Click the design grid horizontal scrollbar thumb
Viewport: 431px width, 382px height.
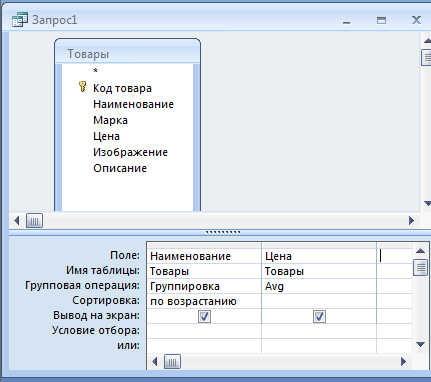172,362
